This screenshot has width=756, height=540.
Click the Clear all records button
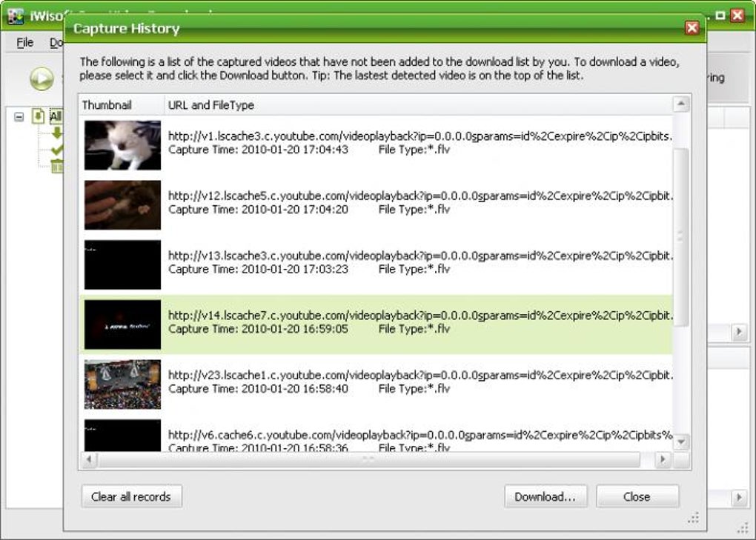pos(131,496)
